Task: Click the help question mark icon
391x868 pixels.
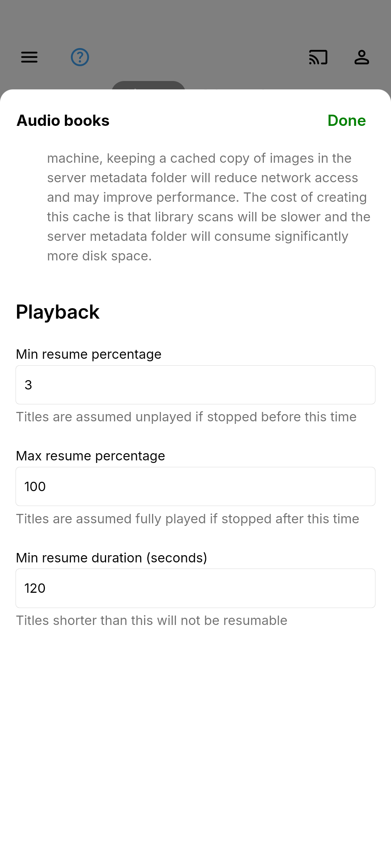Action: pos(80,57)
